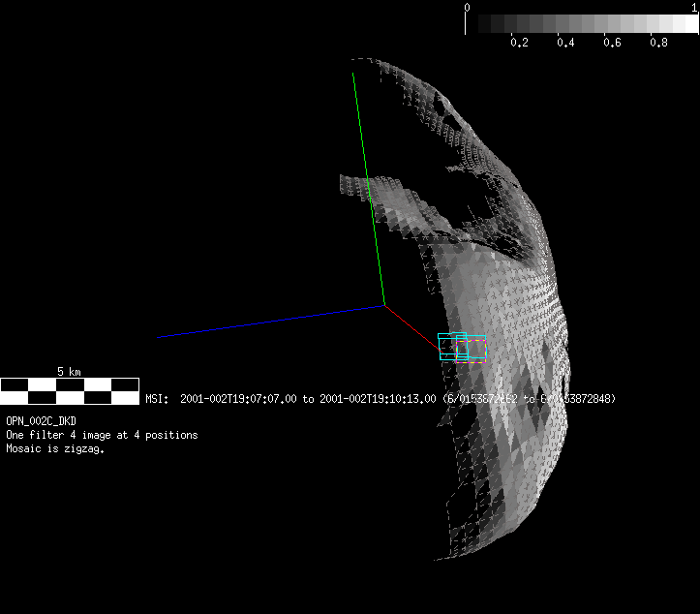Image resolution: width=700 pixels, height=614 pixels.
Task: Click the 0.8 label under the colorbar
Action: point(658,44)
